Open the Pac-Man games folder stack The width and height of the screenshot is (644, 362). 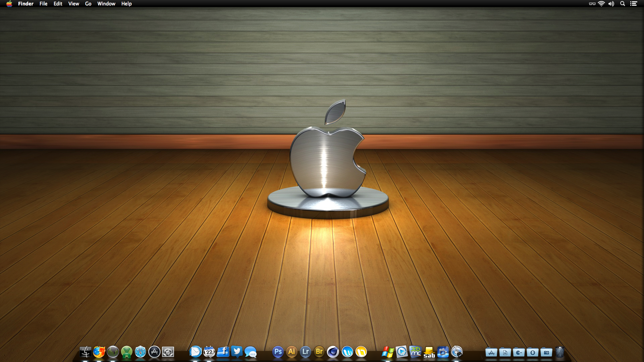pos(519,352)
